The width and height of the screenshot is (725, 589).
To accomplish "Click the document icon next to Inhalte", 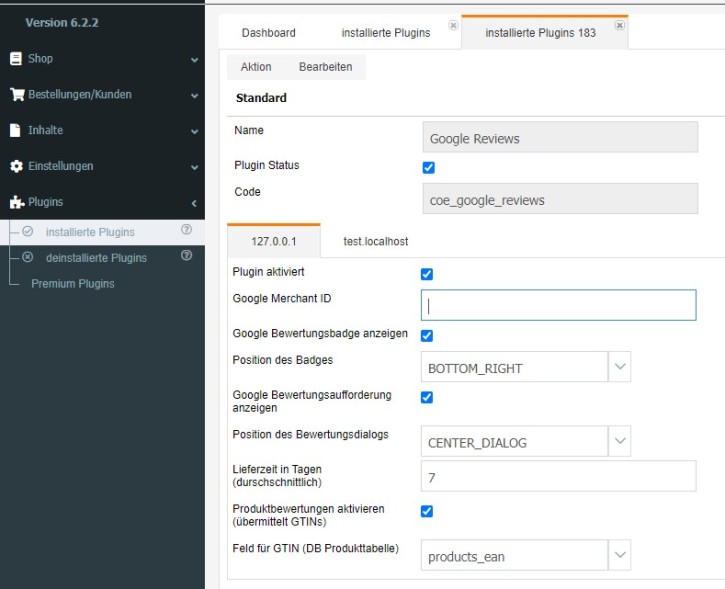I will pyautogui.click(x=15, y=130).
